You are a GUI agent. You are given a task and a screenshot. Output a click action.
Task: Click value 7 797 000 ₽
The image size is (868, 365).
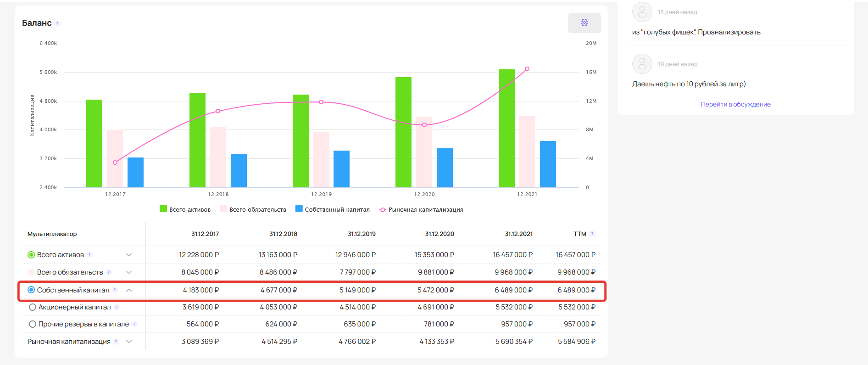tap(358, 272)
